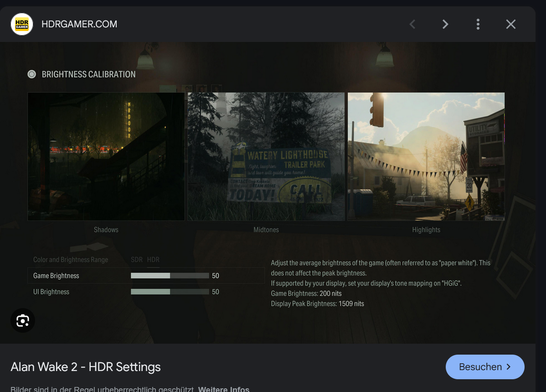Expand the Besuchen chevron
The image size is (546, 392).
[x=510, y=367]
